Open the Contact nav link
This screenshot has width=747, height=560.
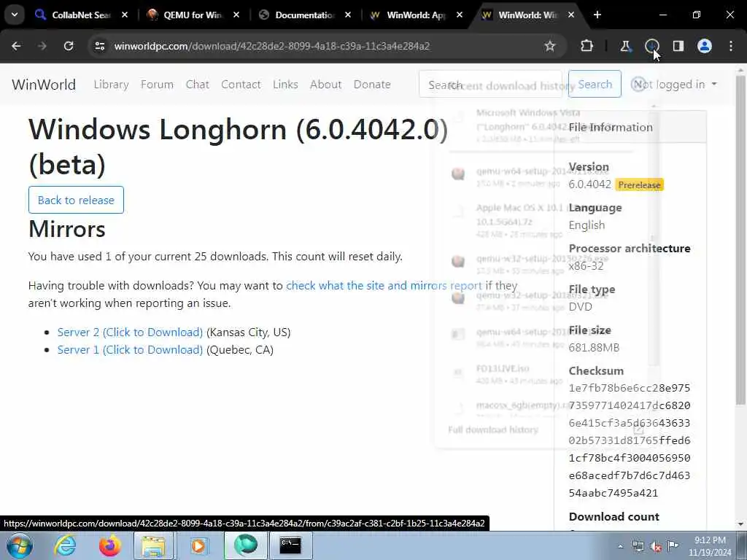coord(241,85)
